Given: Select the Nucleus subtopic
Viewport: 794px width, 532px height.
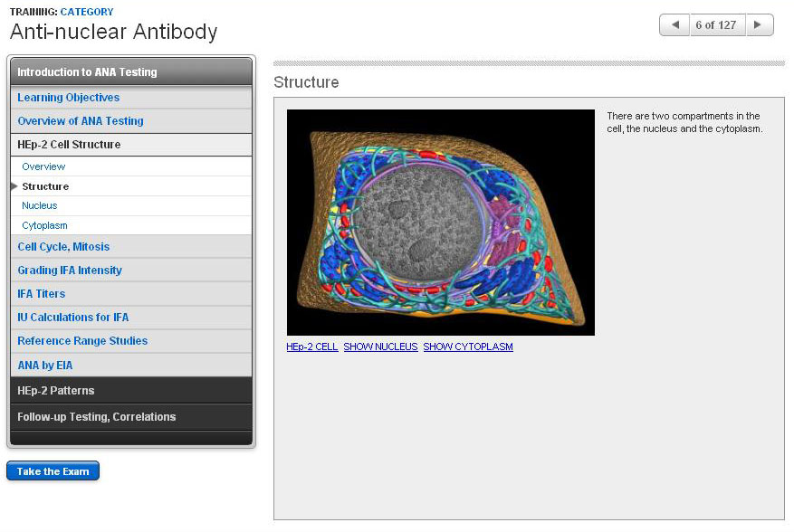Looking at the screenshot, I should click(x=40, y=205).
